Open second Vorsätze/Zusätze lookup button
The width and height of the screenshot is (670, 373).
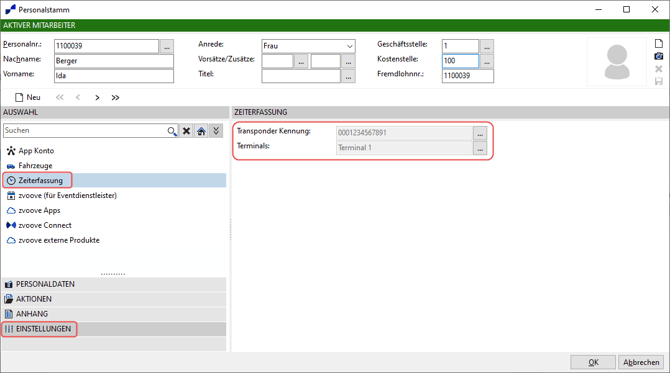tap(349, 61)
